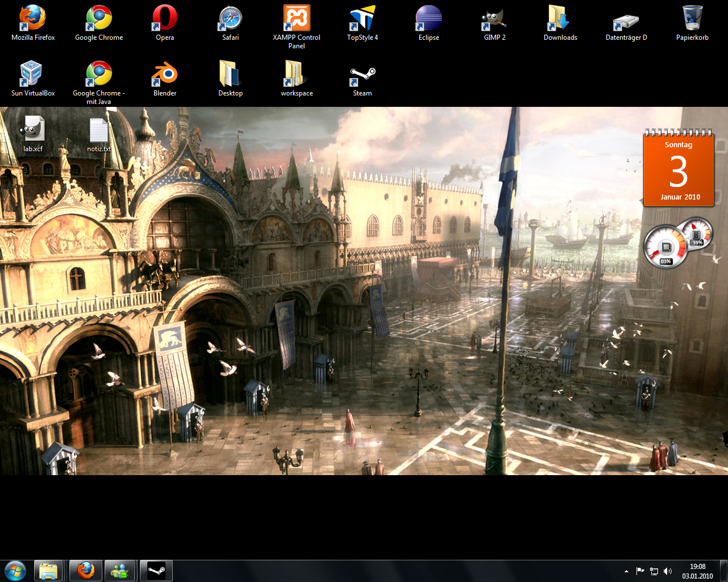Open the Downloads folder icon
728x582 pixels.
click(x=560, y=23)
